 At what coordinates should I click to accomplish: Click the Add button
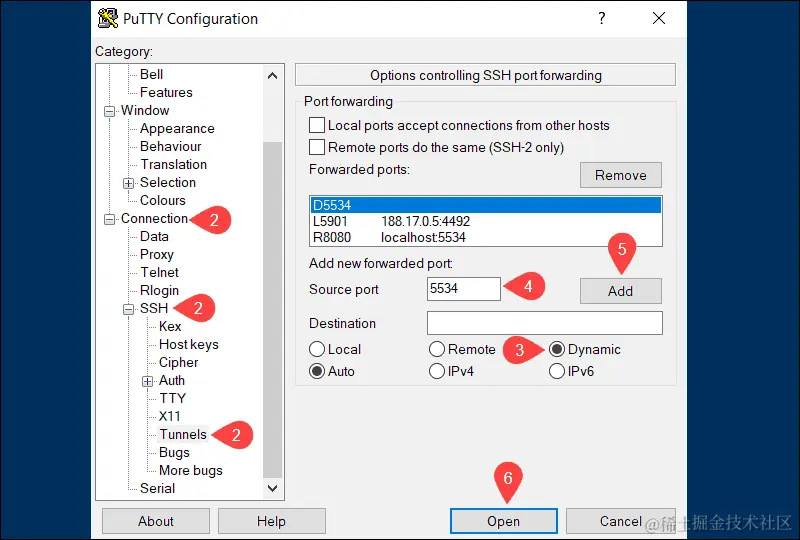[621, 291]
